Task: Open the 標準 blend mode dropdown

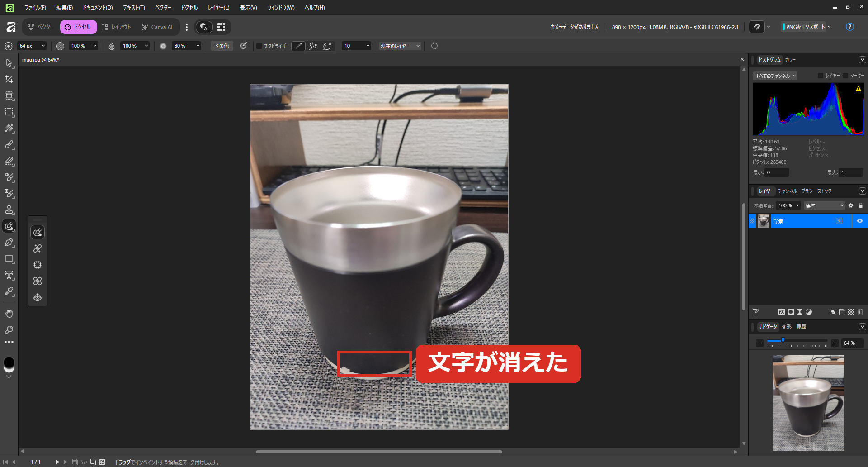Action: coord(825,205)
